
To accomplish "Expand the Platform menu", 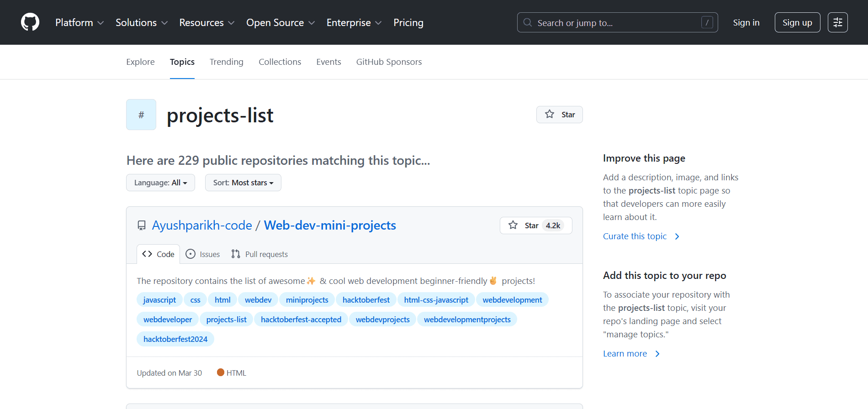I will click(x=79, y=22).
